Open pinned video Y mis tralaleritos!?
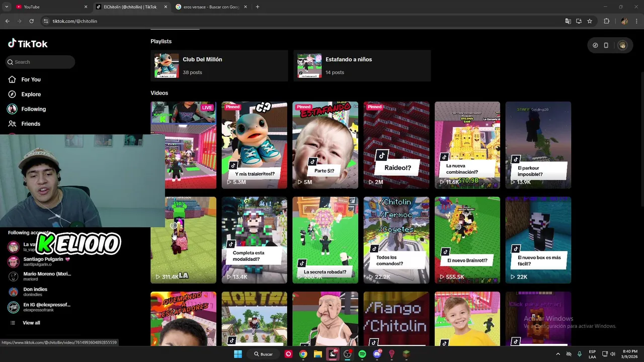 click(x=254, y=145)
